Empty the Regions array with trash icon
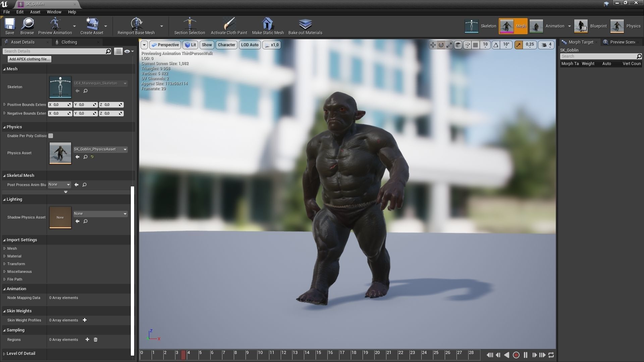The height and width of the screenshot is (362, 644). pos(96,340)
